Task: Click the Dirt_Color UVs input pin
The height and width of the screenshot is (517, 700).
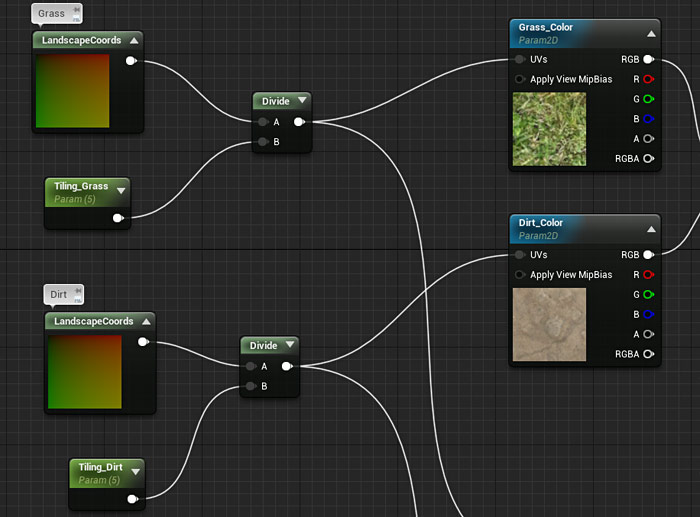Action: (520, 255)
